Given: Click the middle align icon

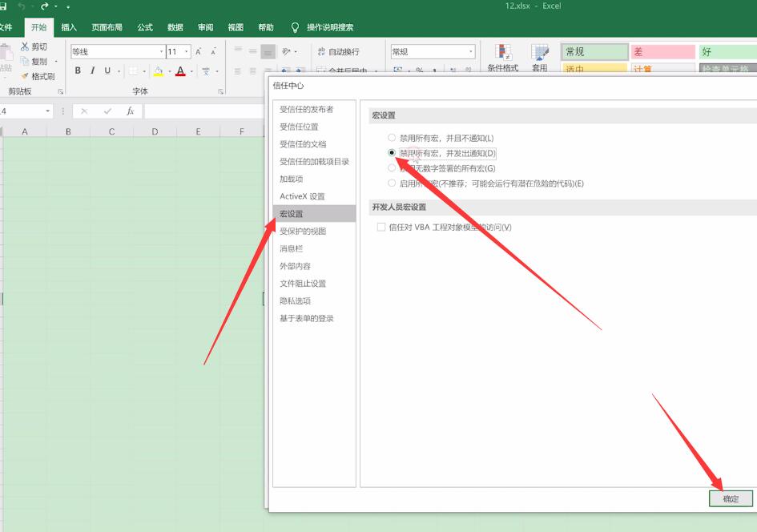Looking at the screenshot, I should 252,50.
